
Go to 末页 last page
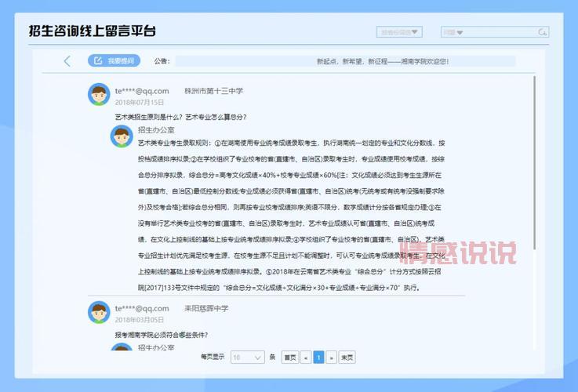[x=347, y=357]
